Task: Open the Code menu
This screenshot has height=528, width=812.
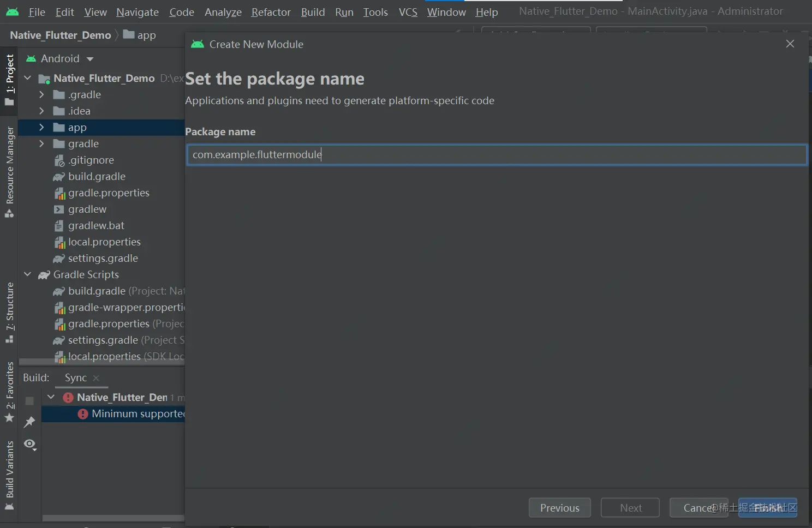Action: point(182,12)
